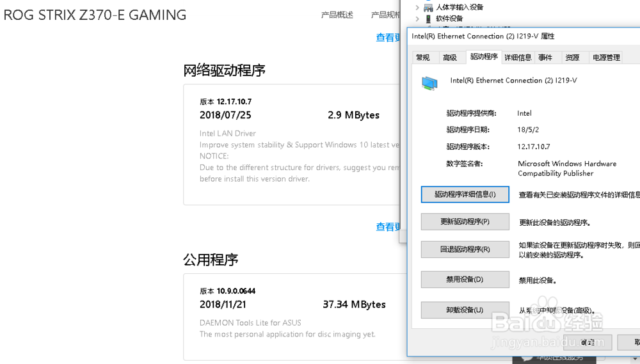
Task: Switch to the 高级 tab
Action: (450, 58)
